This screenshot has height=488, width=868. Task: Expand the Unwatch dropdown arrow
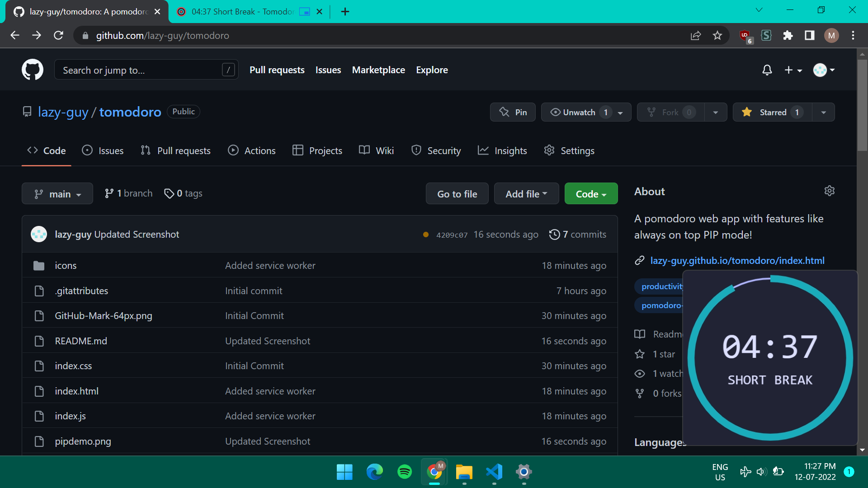click(621, 112)
